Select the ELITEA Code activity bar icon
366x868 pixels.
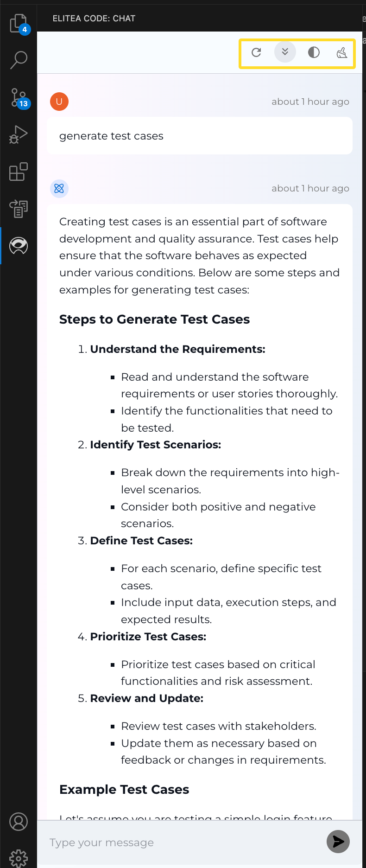click(x=19, y=246)
